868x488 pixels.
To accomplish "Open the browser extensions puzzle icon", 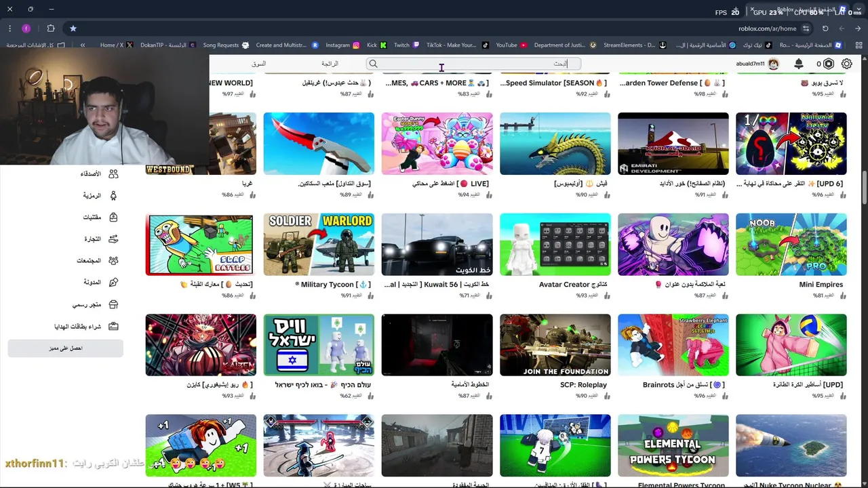I will pyautogui.click(x=51, y=28).
